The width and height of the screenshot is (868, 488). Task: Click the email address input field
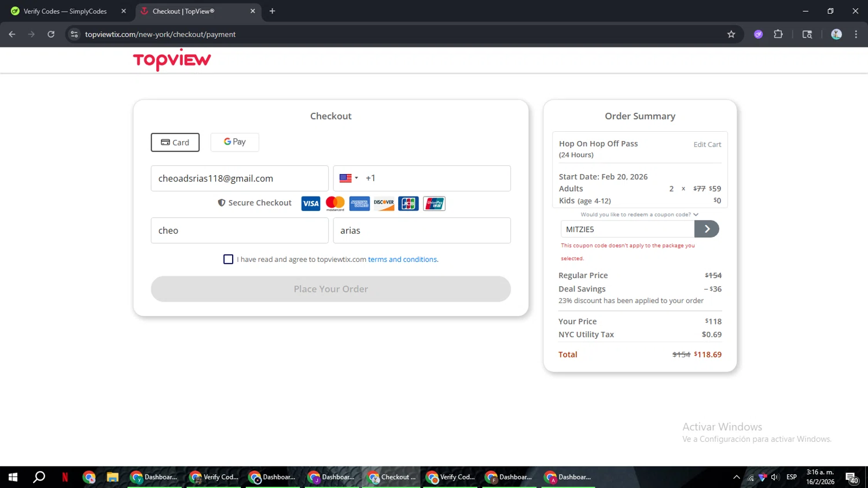pyautogui.click(x=240, y=178)
